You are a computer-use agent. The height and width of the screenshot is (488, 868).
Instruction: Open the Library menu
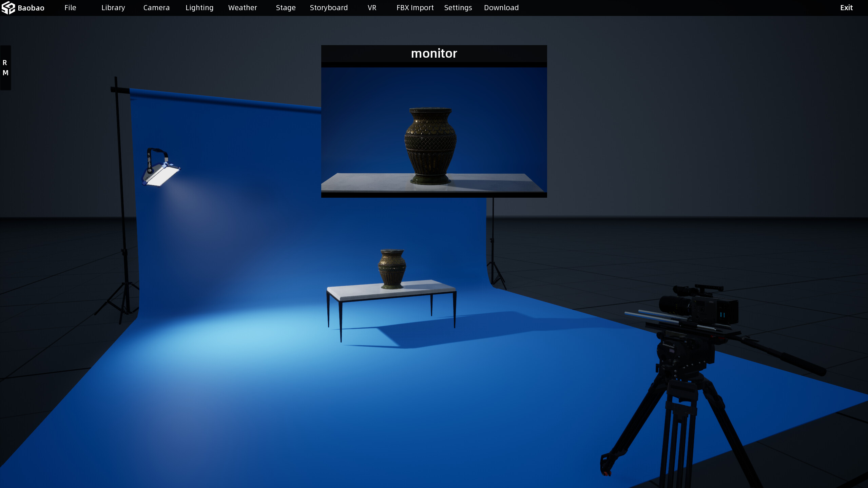113,7
